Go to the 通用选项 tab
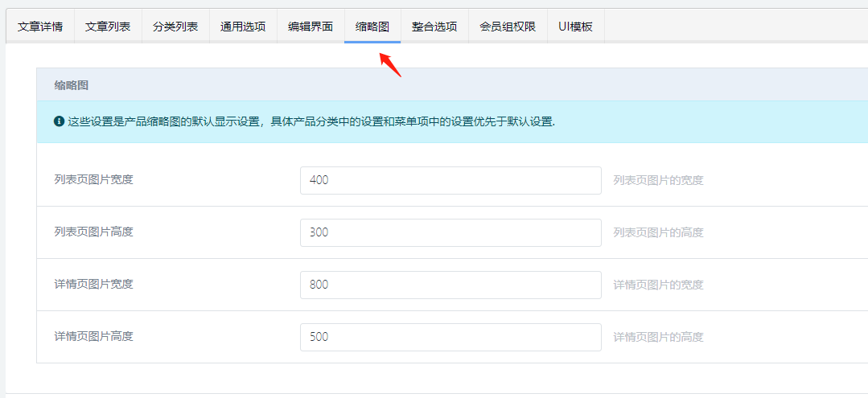 click(x=243, y=27)
